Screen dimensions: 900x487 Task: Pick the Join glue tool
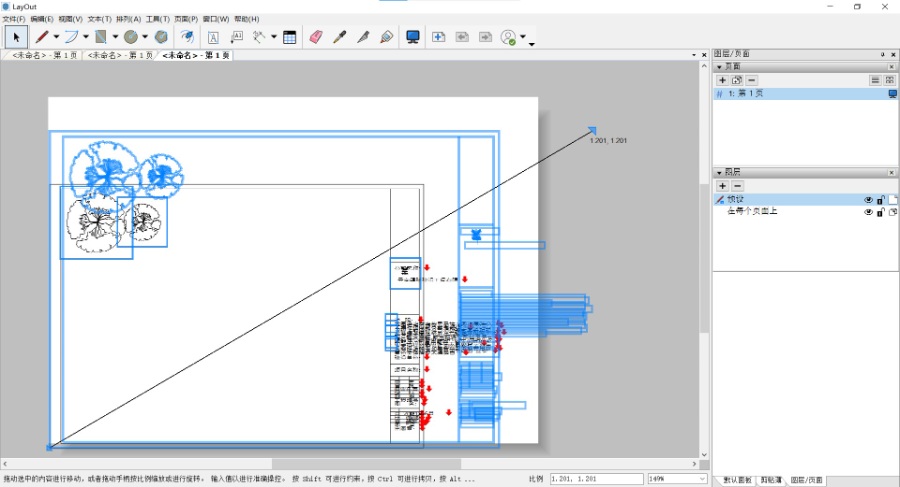(387, 37)
